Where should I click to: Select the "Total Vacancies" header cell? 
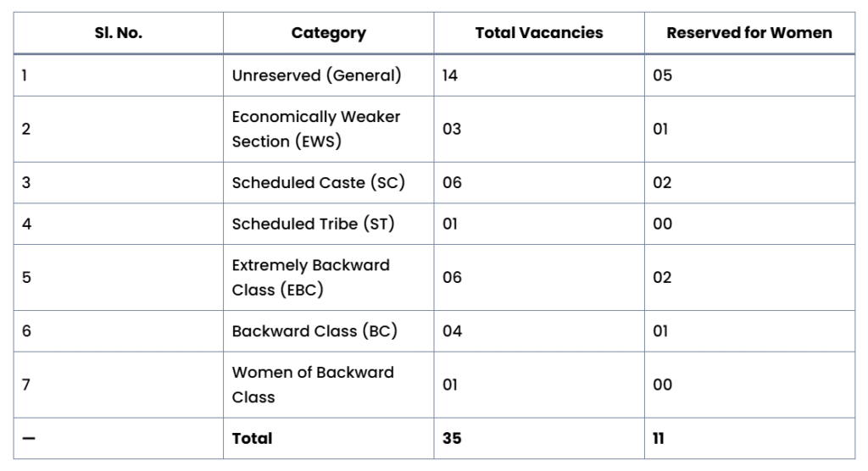[x=538, y=34]
